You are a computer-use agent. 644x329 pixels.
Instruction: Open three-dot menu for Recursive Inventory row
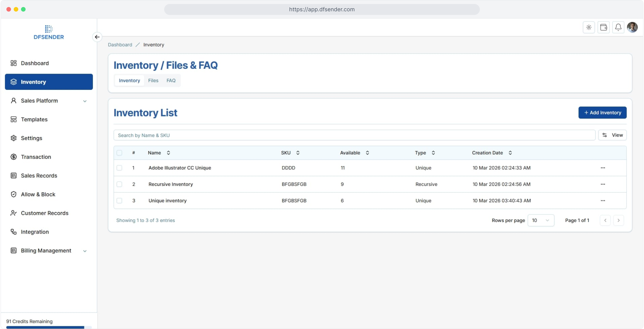[603, 184]
